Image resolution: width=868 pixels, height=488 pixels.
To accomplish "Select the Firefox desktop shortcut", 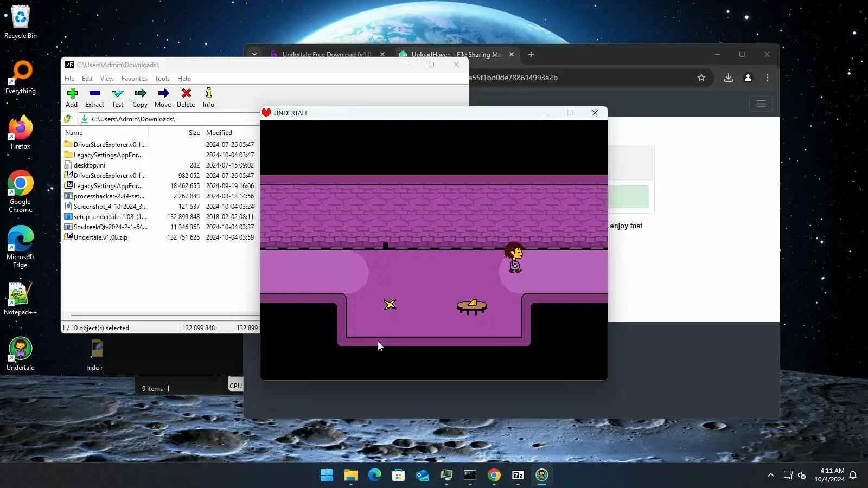I will 21,132.
